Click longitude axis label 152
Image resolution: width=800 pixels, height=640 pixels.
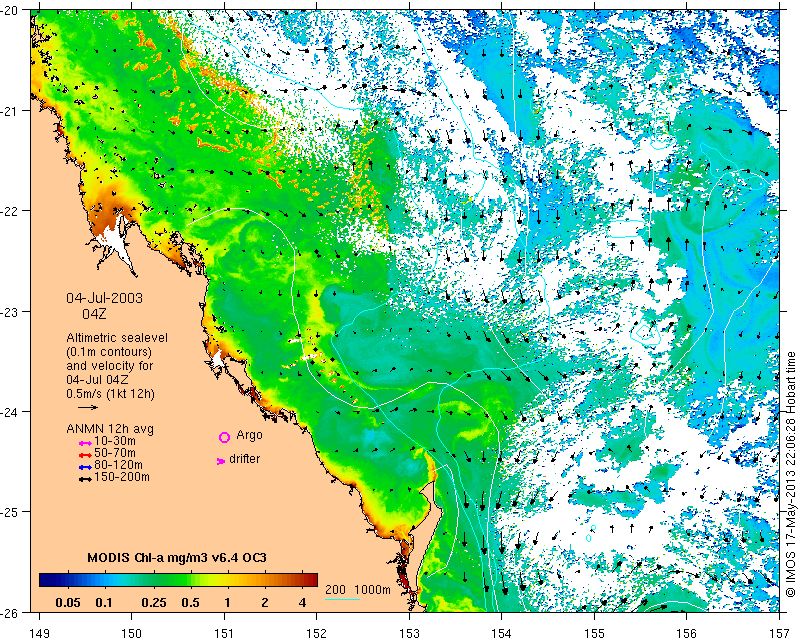317,633
